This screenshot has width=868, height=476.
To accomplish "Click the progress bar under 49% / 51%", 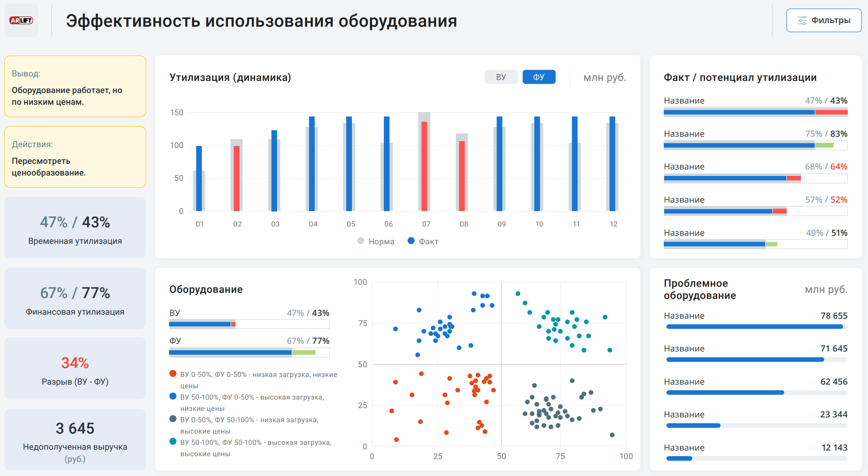I will (756, 244).
